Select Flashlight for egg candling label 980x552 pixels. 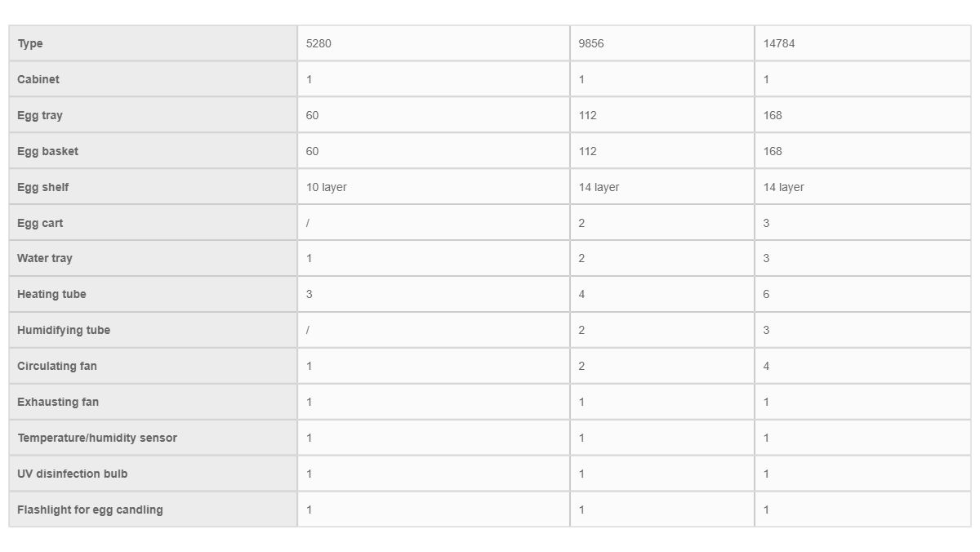pyautogui.click(x=90, y=510)
